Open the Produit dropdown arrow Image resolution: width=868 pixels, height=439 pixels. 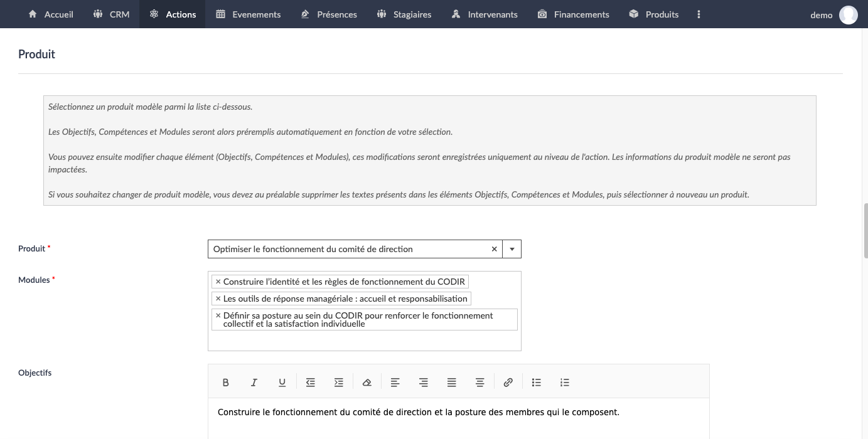[512, 249]
